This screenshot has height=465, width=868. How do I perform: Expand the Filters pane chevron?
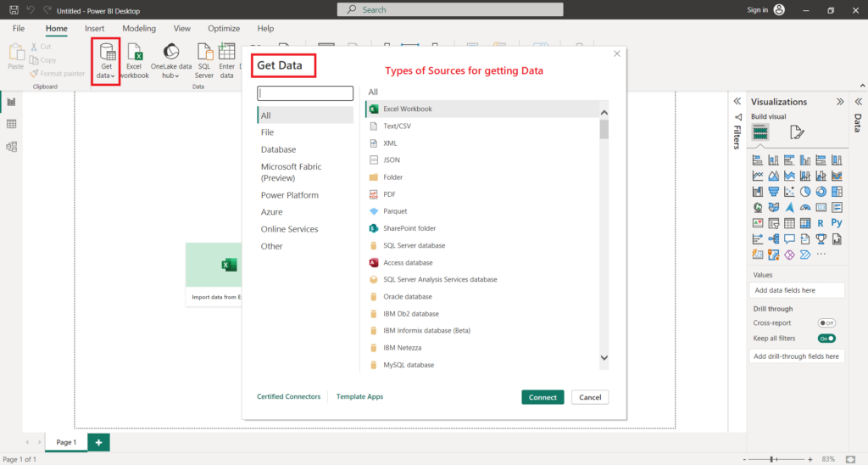click(x=737, y=102)
